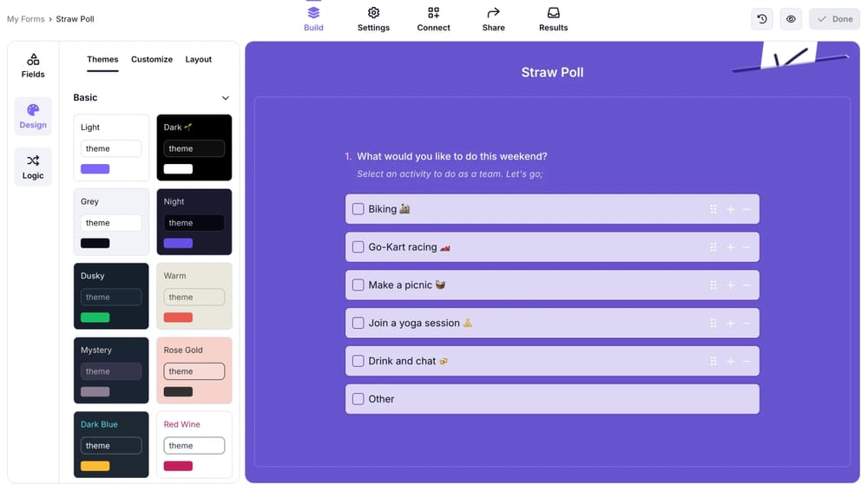Collapse the Basic themes section
Image resolution: width=868 pixels, height=491 pixels.
(226, 98)
